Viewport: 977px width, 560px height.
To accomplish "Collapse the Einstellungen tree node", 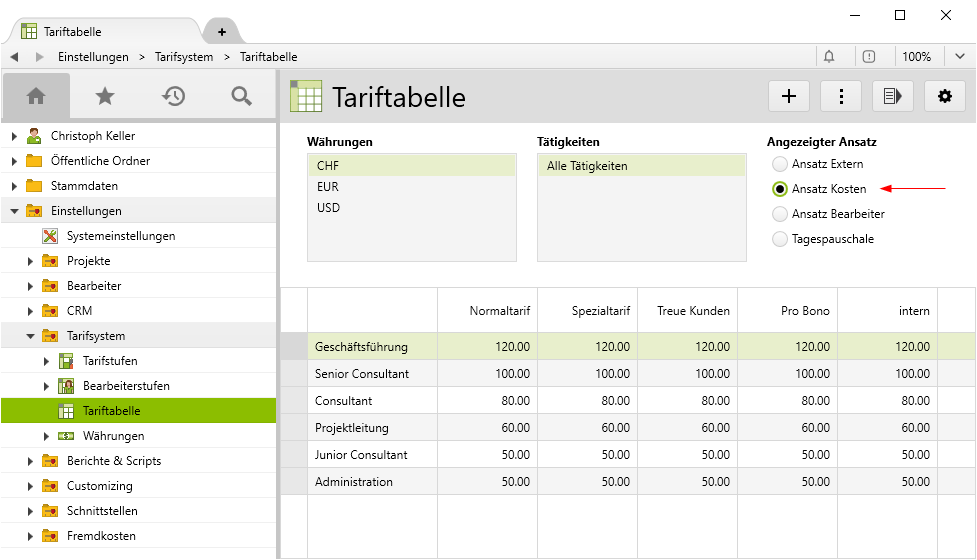I will coord(14,211).
